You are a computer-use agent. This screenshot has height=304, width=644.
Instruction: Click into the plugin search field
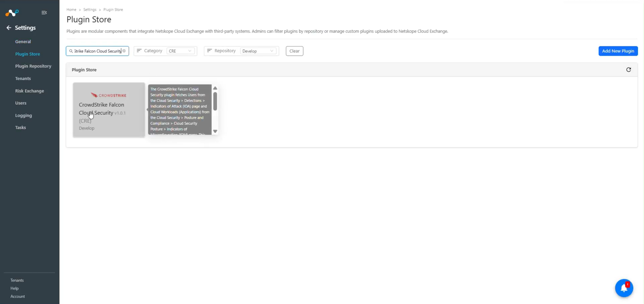(x=97, y=51)
